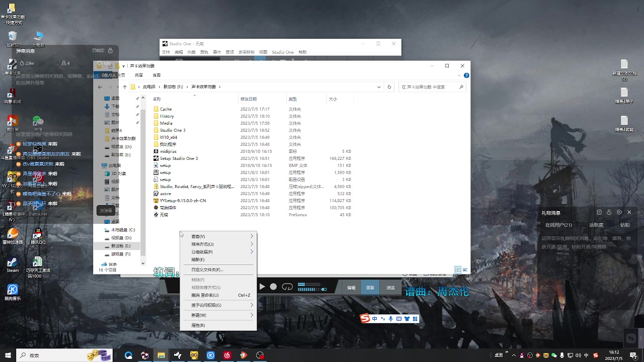Select the W10_x64 folder

pos(168,137)
